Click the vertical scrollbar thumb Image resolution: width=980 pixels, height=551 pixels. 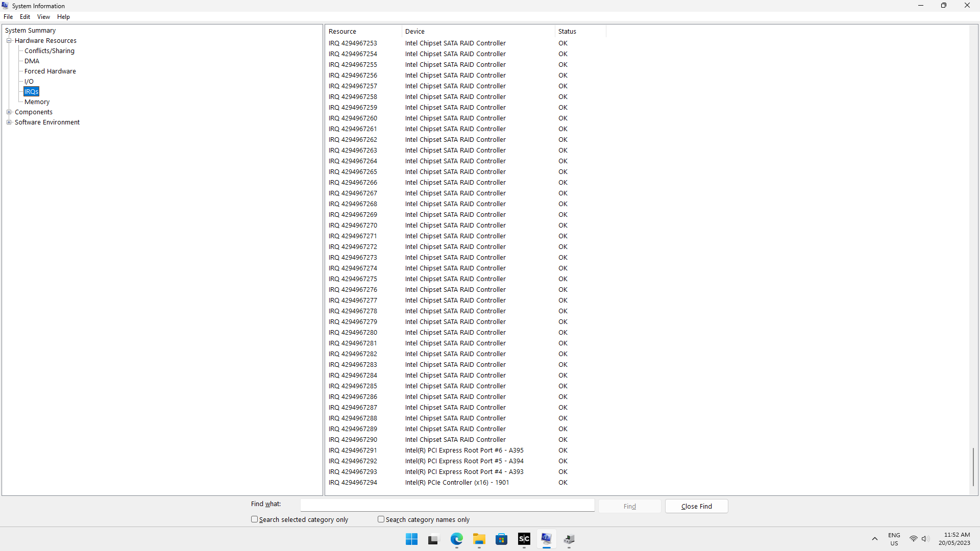click(x=973, y=467)
